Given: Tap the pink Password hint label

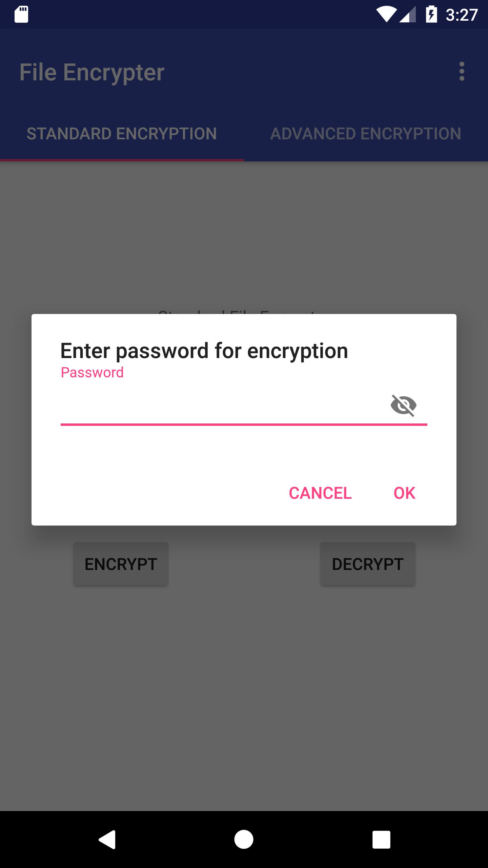Looking at the screenshot, I should pyautogui.click(x=92, y=373).
